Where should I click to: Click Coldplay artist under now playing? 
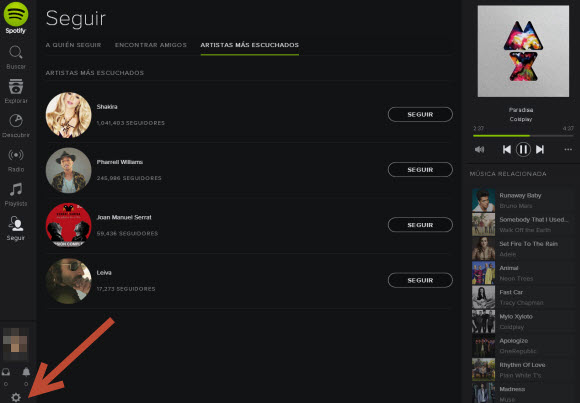(x=521, y=119)
